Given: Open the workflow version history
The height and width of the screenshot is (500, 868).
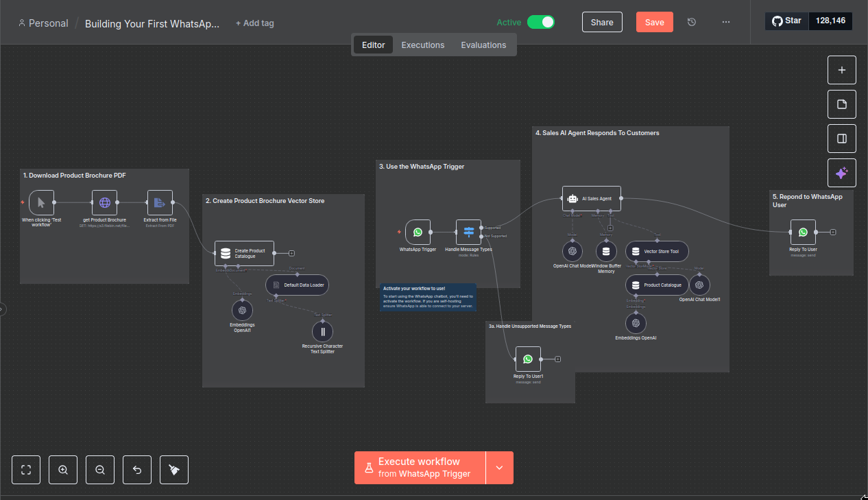Looking at the screenshot, I should (x=691, y=21).
